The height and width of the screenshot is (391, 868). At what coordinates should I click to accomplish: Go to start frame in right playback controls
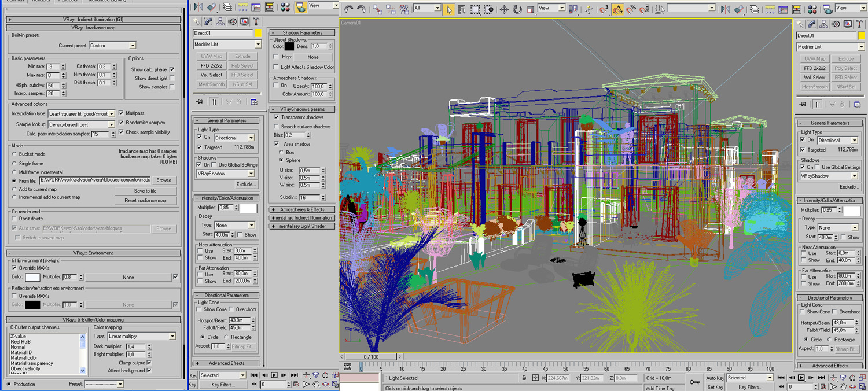point(781,378)
